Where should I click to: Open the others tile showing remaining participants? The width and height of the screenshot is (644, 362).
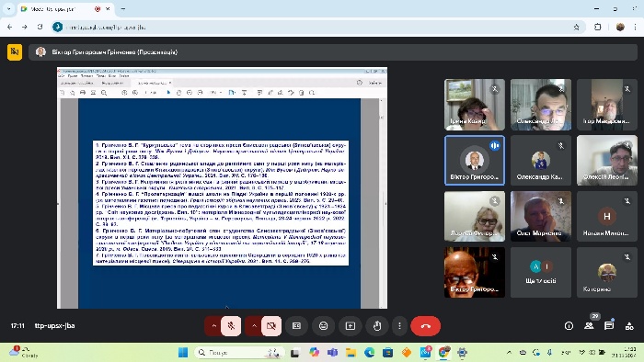pyautogui.click(x=541, y=272)
